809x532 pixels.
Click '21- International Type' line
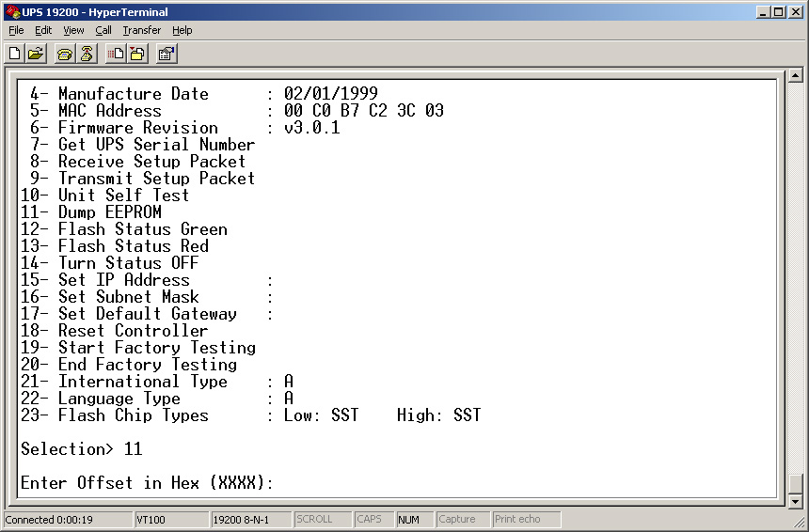click(x=157, y=382)
